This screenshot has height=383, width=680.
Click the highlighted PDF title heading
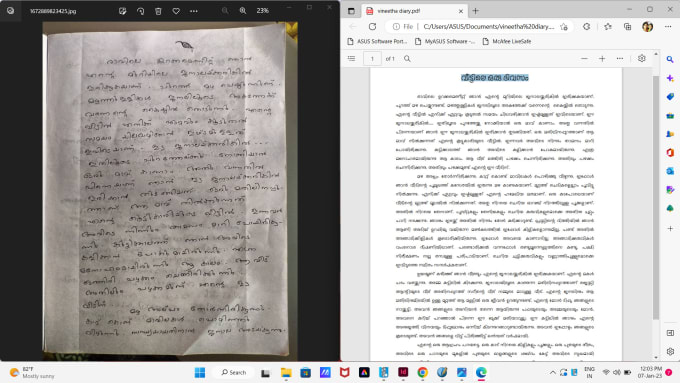(495, 78)
